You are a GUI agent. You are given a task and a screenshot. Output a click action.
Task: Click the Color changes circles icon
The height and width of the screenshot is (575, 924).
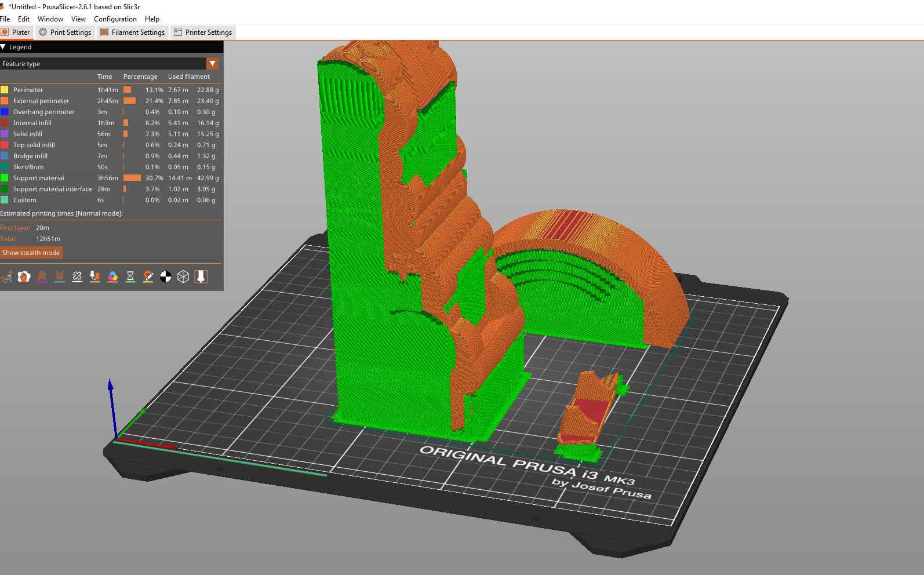tap(112, 277)
